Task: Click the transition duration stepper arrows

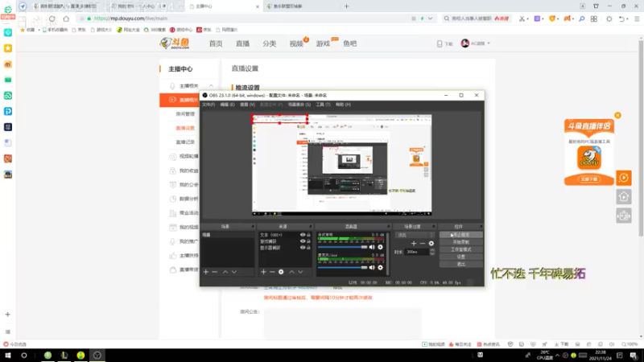Action: (x=432, y=252)
